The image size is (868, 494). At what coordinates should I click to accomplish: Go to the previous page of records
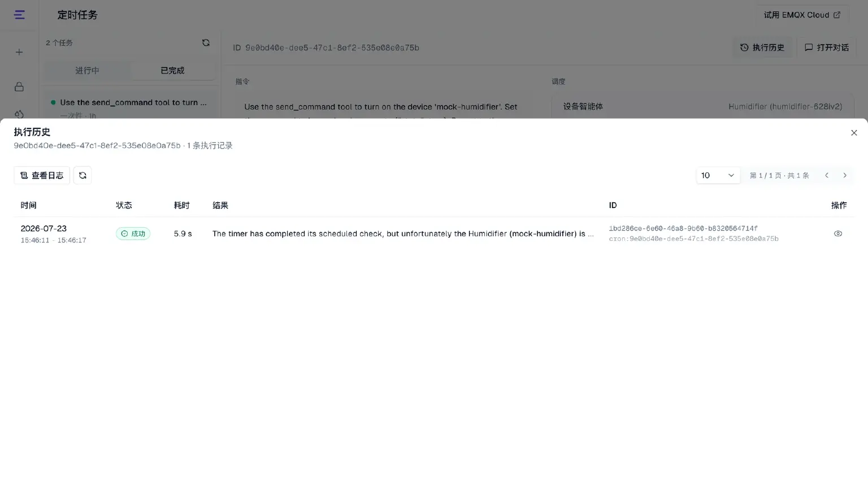pos(827,175)
